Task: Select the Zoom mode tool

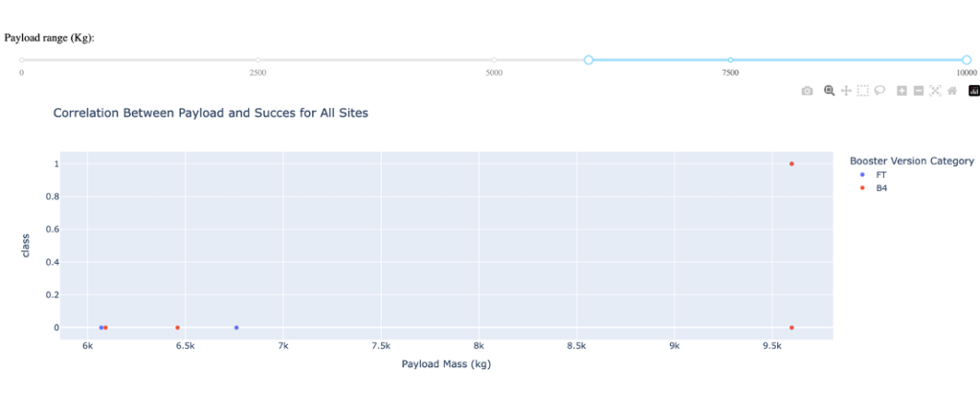Action: [830, 91]
